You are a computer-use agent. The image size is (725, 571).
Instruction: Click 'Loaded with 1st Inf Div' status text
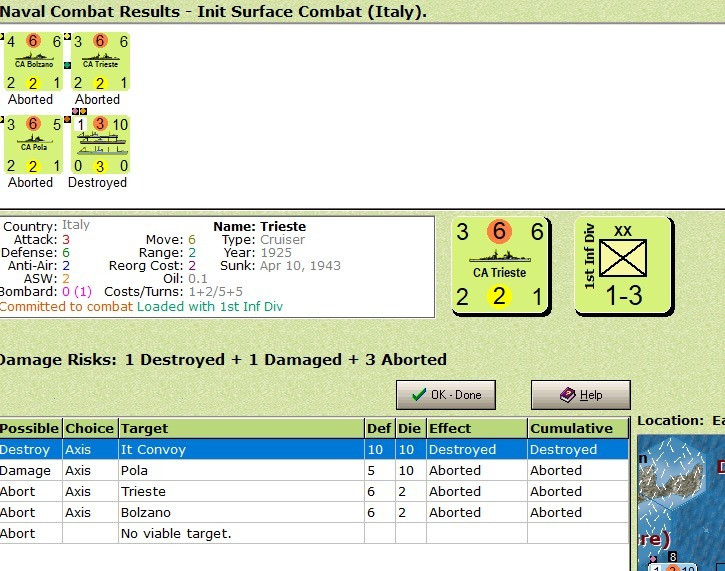pyautogui.click(x=210, y=307)
